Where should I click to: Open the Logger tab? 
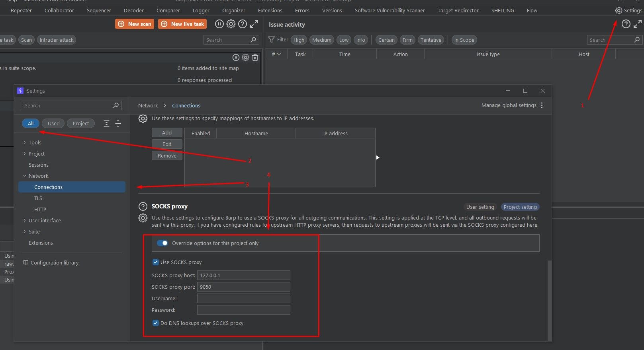(201, 11)
